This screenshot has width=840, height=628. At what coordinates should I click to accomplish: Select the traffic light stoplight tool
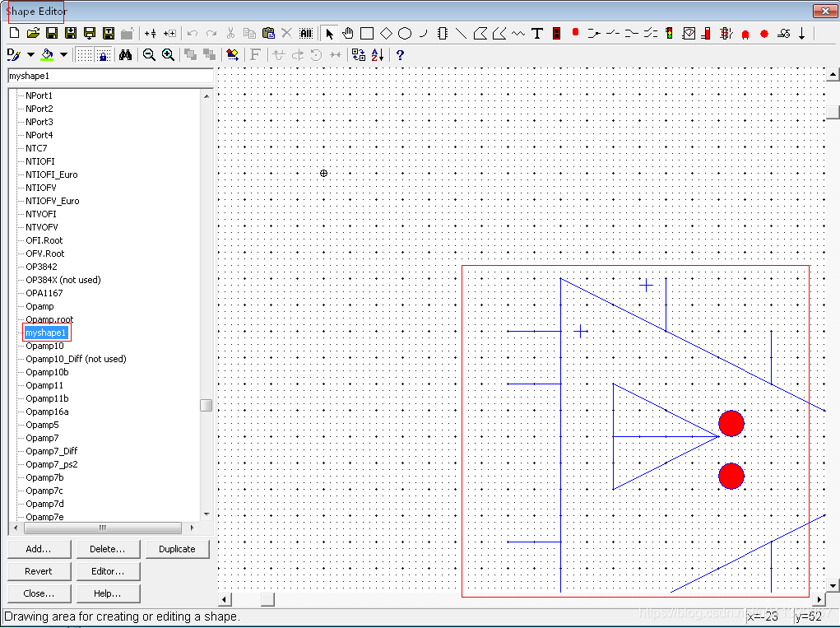pos(669,33)
